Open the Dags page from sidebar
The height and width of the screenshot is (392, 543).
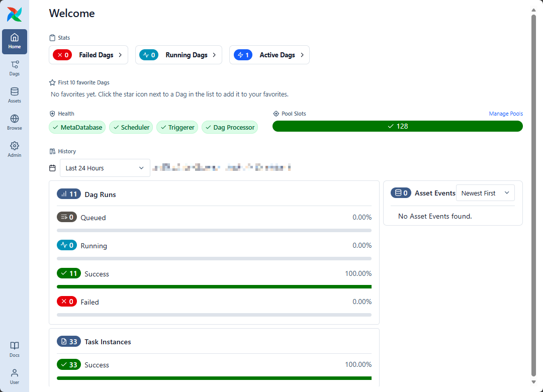click(x=15, y=68)
